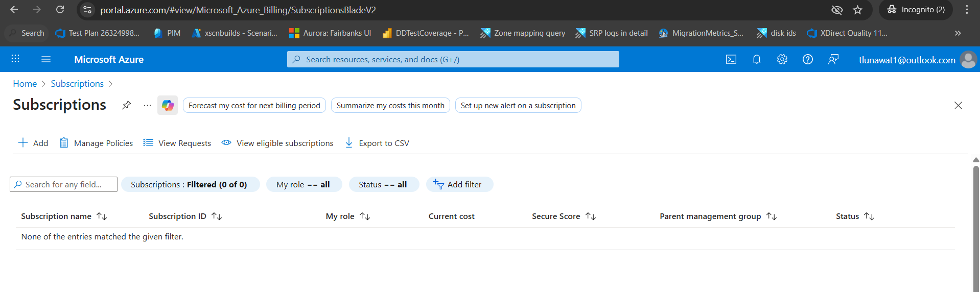Open Aurora: Fairbanks UI bookmark
The height and width of the screenshot is (292, 980).
coord(330,33)
